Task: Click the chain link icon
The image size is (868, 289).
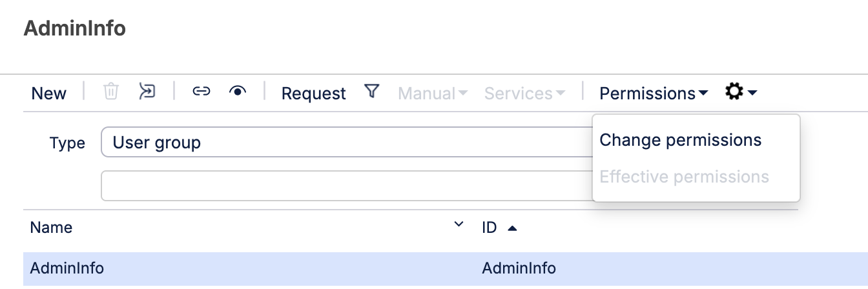Action: point(201,92)
